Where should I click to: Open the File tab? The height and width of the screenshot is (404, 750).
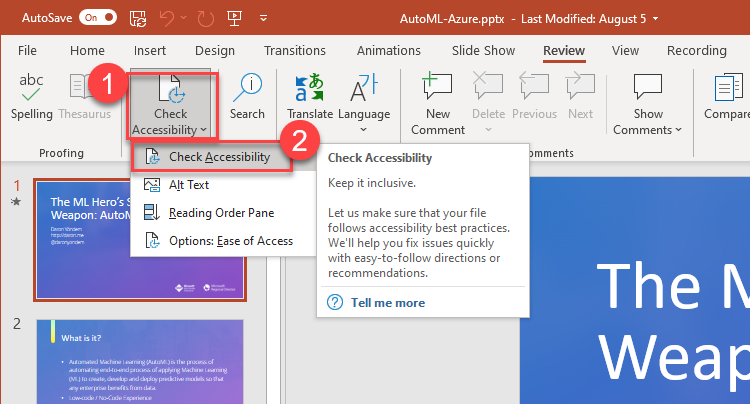[27, 50]
